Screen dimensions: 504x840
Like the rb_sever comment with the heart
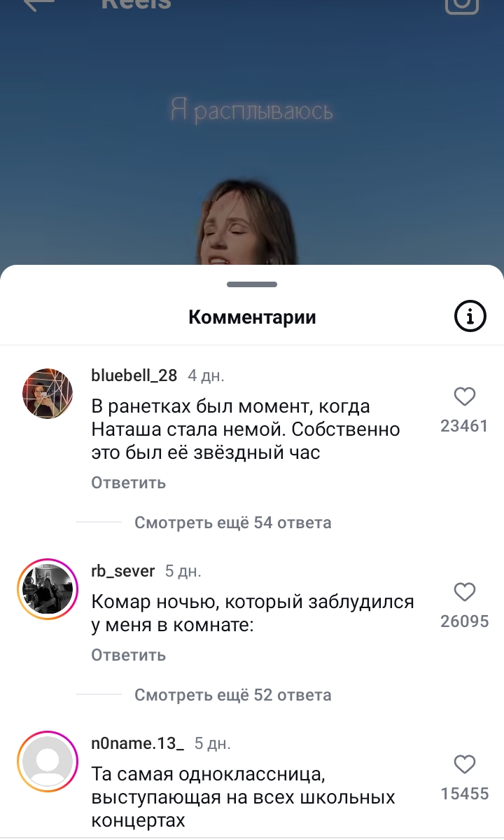coord(464,593)
